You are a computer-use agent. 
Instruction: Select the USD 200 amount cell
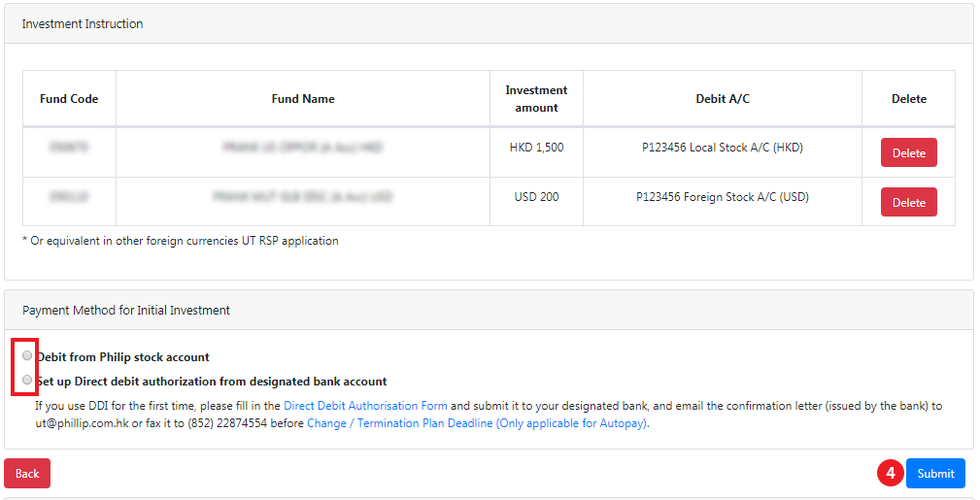(x=536, y=197)
